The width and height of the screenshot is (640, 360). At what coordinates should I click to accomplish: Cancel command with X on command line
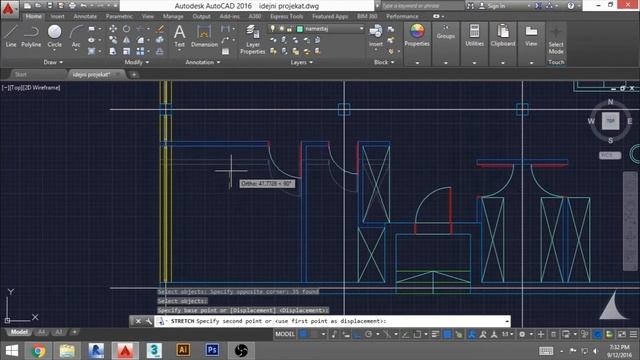(x=138, y=321)
